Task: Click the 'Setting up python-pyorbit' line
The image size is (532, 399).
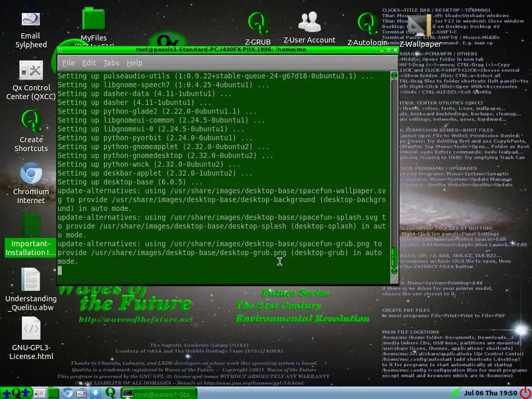Action: point(155,138)
